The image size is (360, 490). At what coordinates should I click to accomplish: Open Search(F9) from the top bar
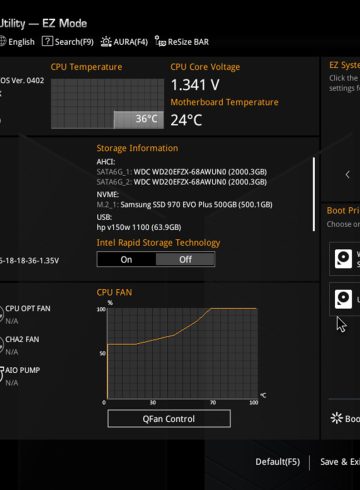[x=74, y=42]
